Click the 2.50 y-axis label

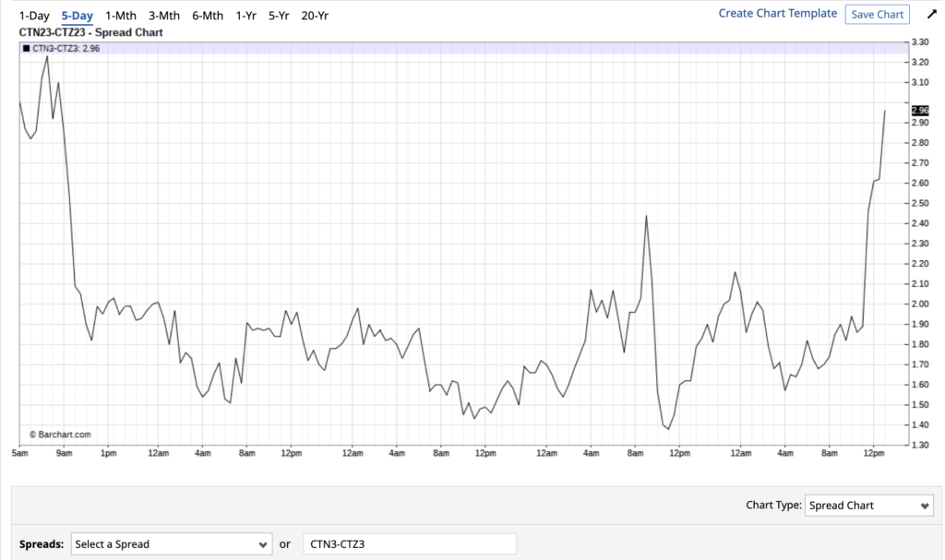pos(920,203)
